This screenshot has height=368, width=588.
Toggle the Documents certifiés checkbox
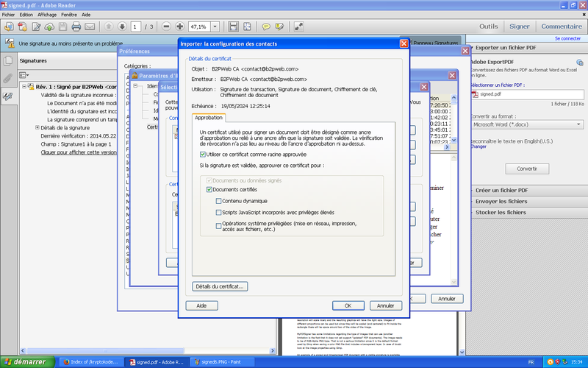(x=209, y=190)
